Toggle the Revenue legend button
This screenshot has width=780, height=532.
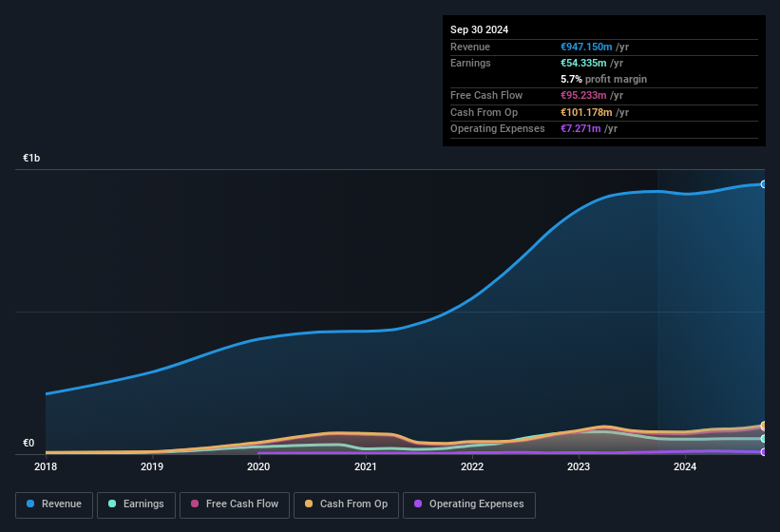pos(54,505)
